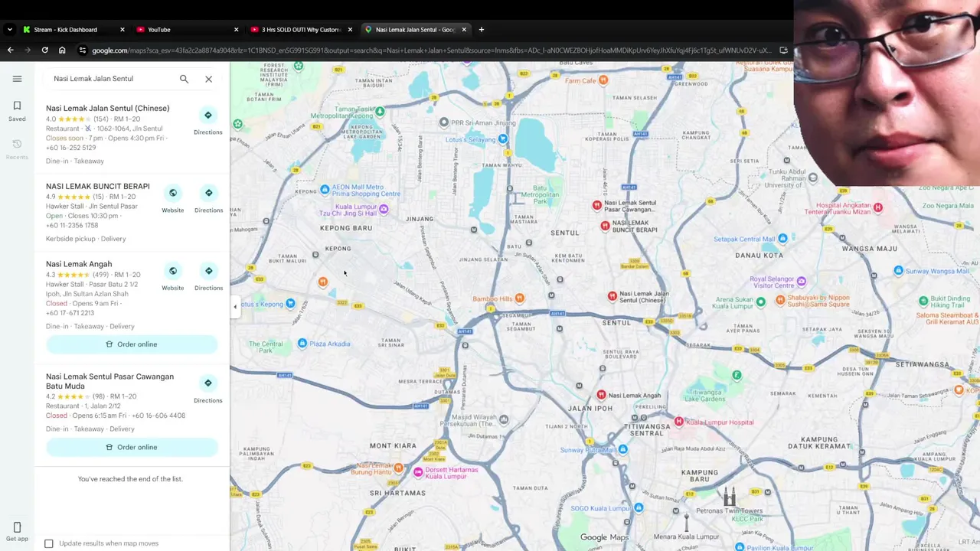Click Setapak Central Mall map marker
Image resolution: width=980 pixels, height=551 pixels.
coord(782,239)
